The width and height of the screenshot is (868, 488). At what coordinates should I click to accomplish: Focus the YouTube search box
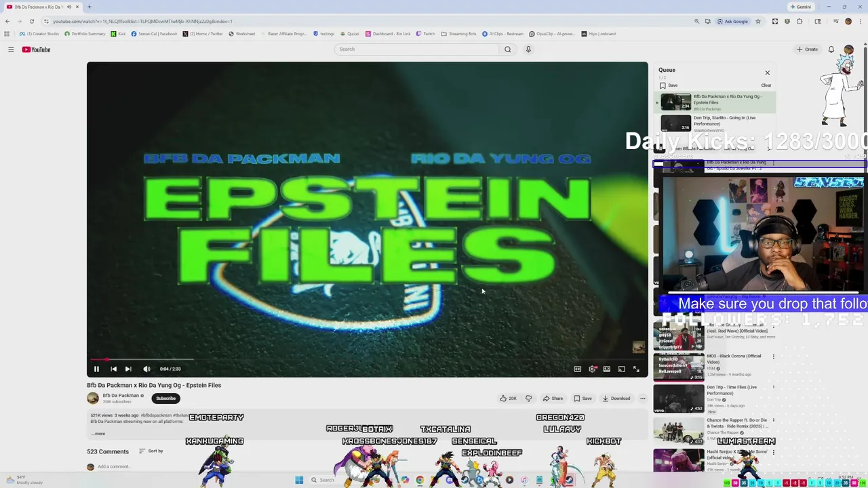coord(417,49)
